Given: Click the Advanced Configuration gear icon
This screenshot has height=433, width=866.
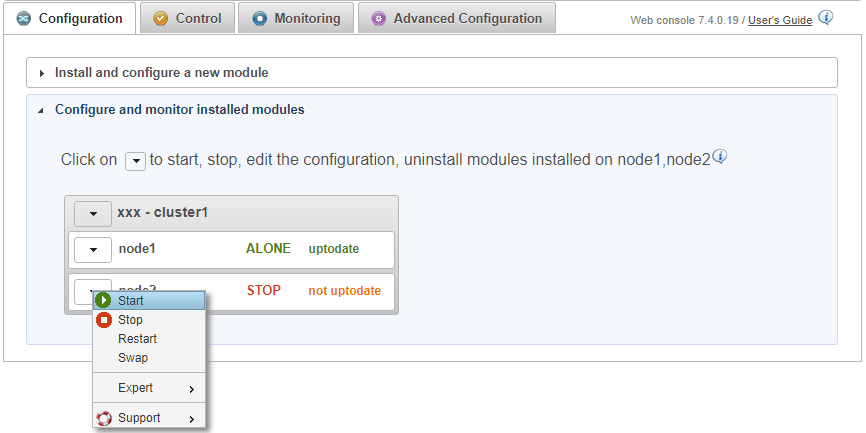Looking at the screenshot, I should pos(379,19).
